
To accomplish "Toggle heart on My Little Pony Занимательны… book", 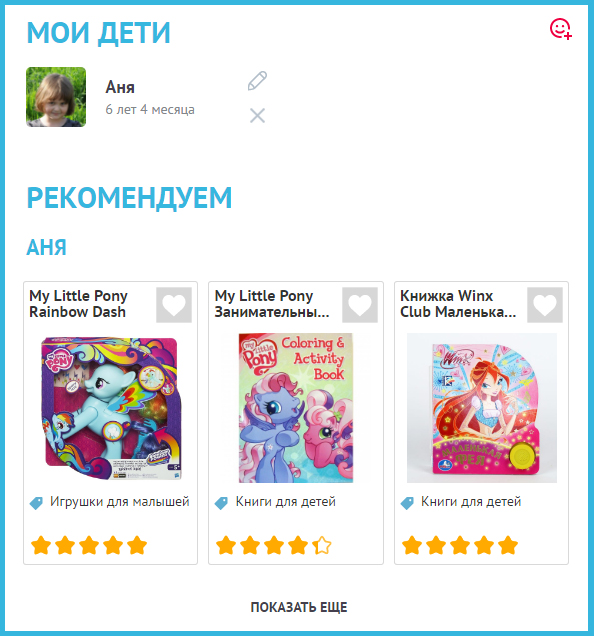I will tap(359, 305).
